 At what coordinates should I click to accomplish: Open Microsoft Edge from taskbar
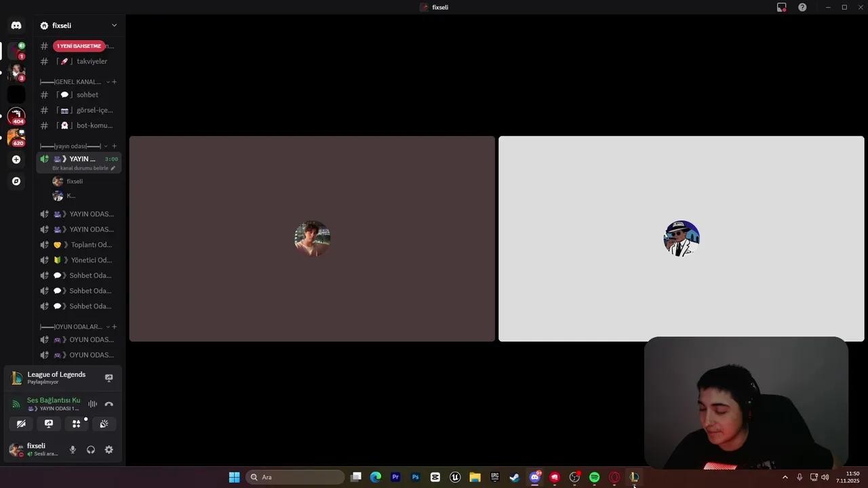[x=376, y=477]
